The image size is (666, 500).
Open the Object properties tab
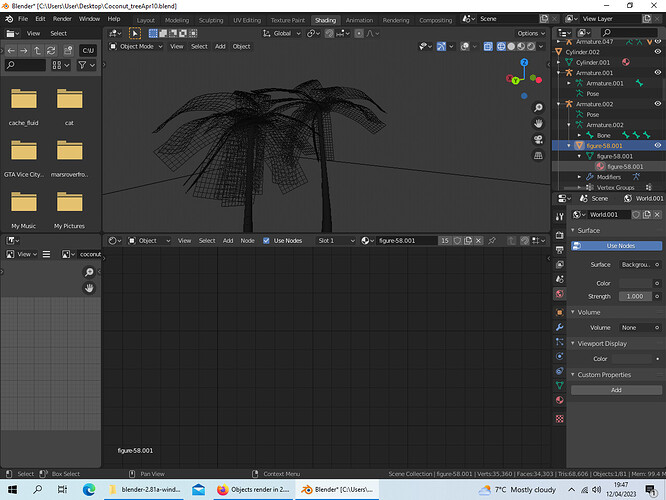click(559, 313)
